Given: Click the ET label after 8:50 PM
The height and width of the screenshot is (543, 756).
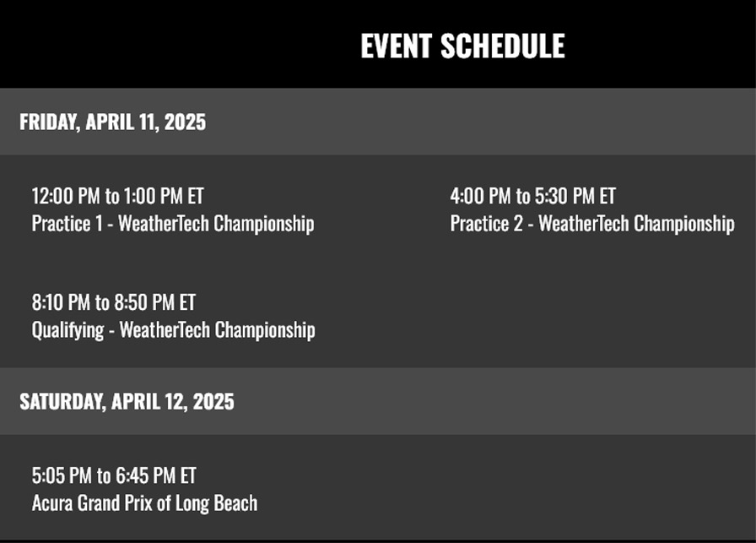Looking at the screenshot, I should pos(187,302).
